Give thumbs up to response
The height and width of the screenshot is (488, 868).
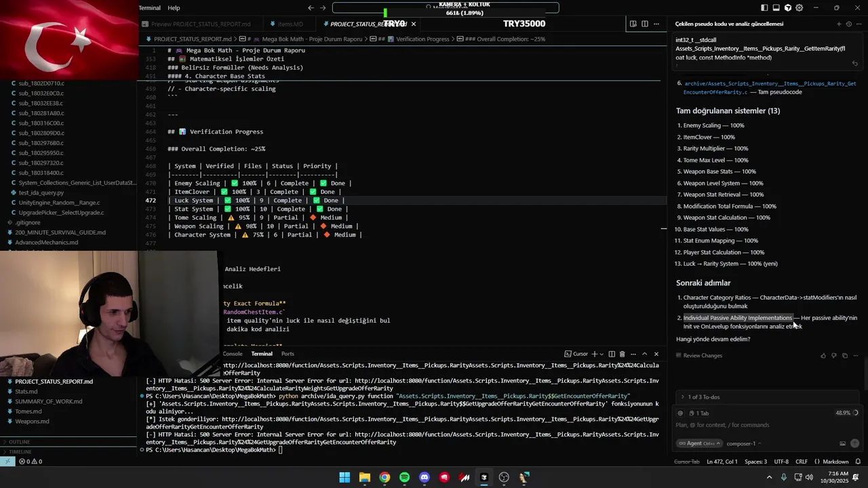click(x=823, y=356)
